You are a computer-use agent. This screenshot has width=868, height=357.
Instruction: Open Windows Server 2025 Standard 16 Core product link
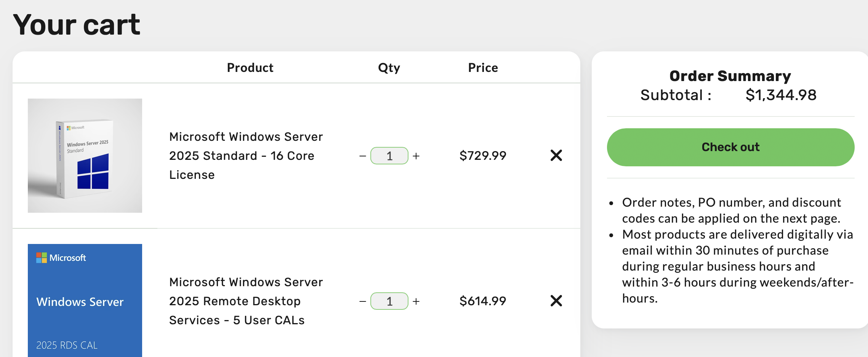pyautogui.click(x=246, y=156)
